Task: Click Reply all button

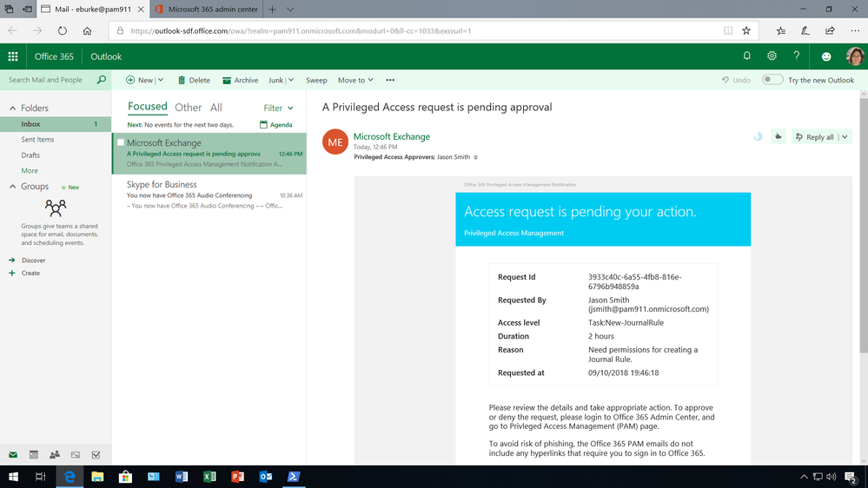Action: [814, 136]
